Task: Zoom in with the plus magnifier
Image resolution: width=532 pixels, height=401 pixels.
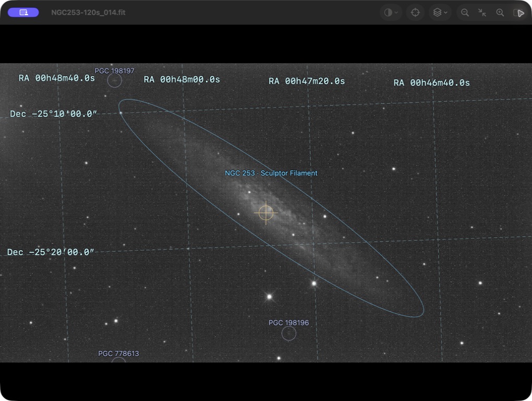Action: (x=500, y=13)
